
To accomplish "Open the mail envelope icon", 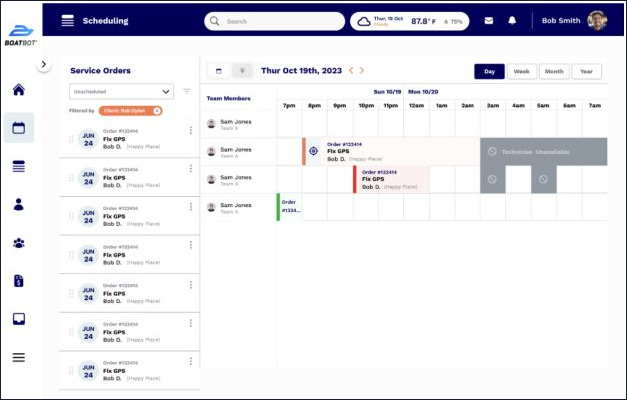I will pyautogui.click(x=489, y=21).
